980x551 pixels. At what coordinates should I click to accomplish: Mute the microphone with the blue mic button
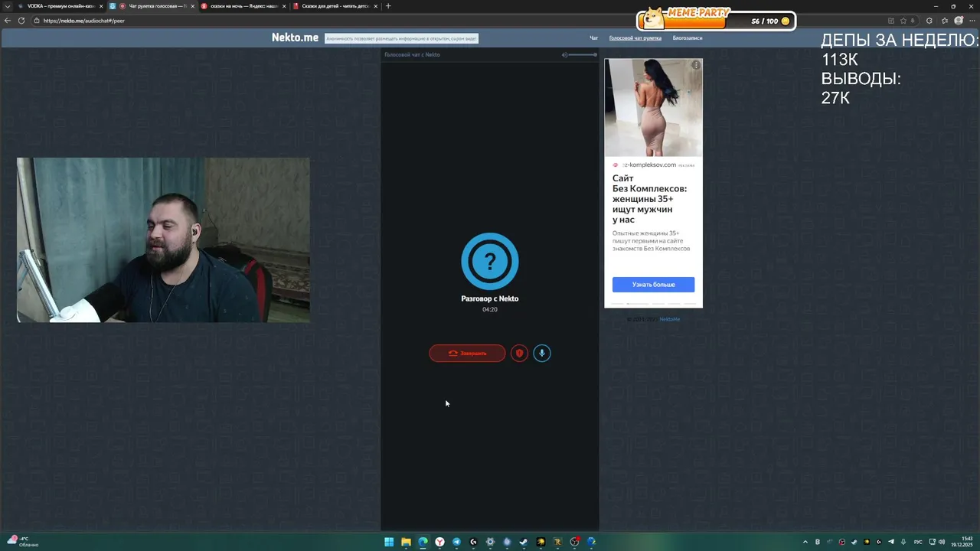pos(542,353)
